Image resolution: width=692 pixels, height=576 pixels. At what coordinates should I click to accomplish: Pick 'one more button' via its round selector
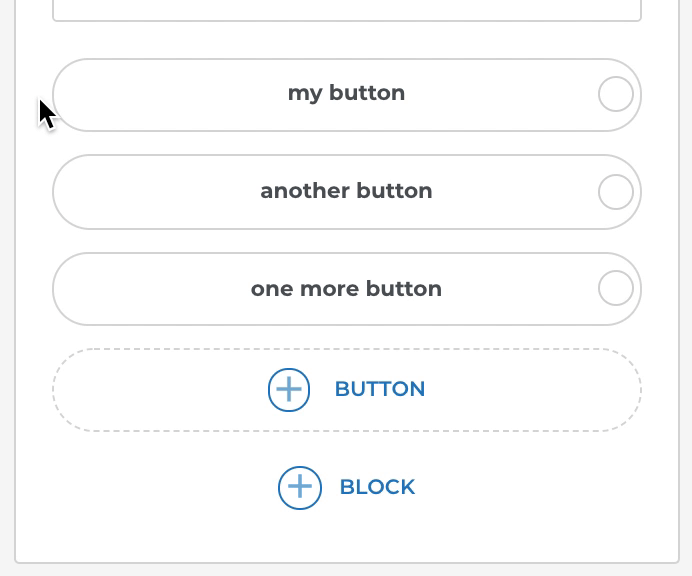[x=615, y=288]
